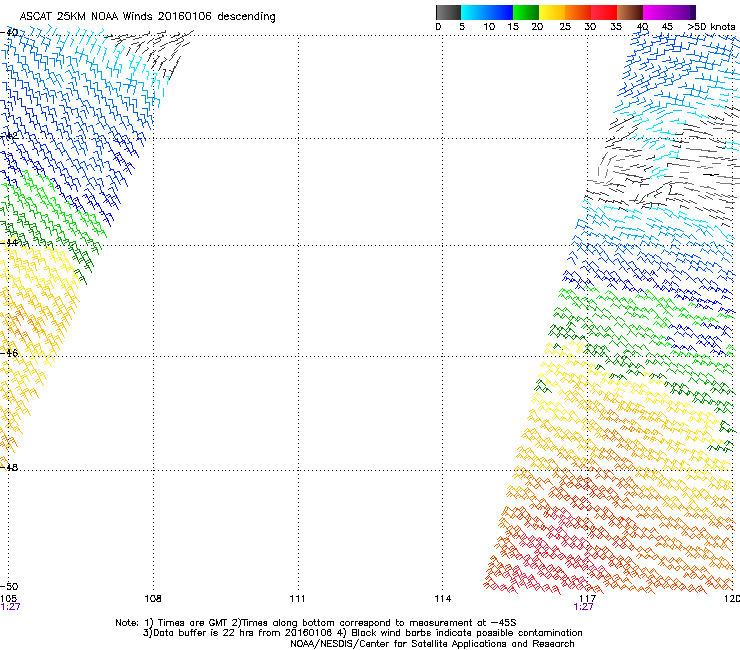740x650 pixels.
Task: Pick the brown 35-40 knots legend segment
Action: click(630, 12)
